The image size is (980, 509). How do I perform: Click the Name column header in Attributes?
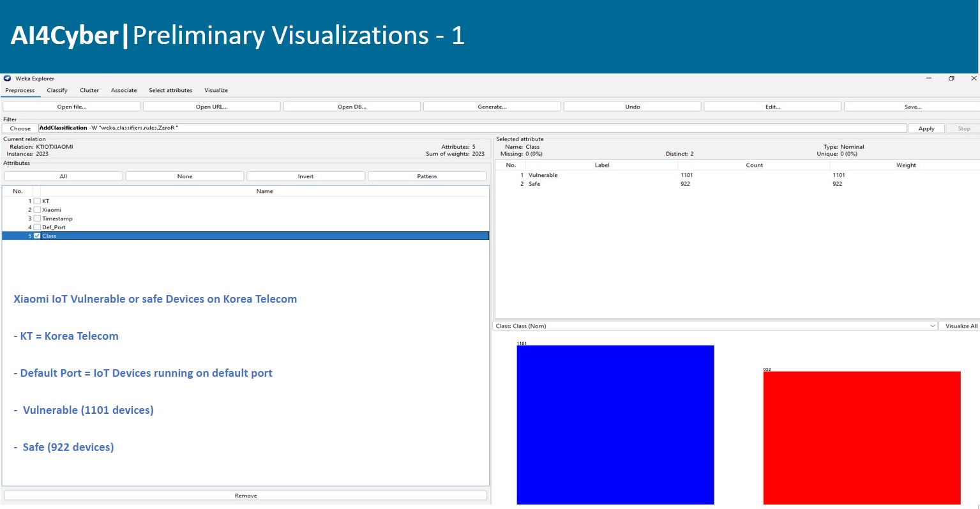pyautogui.click(x=264, y=191)
